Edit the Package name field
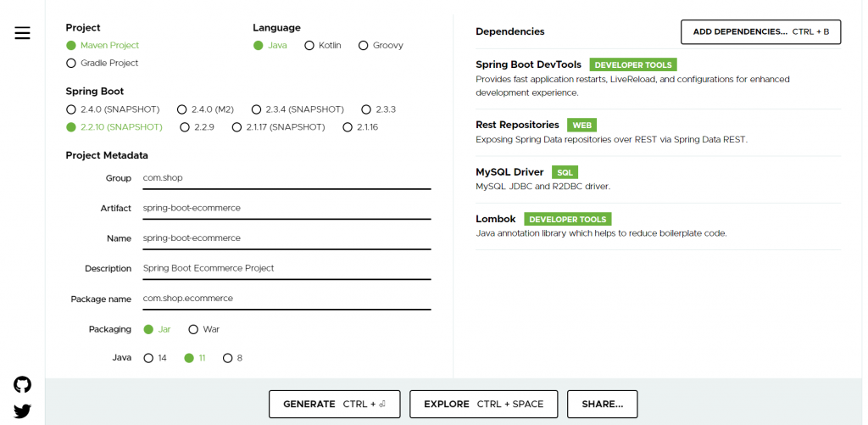 point(286,299)
